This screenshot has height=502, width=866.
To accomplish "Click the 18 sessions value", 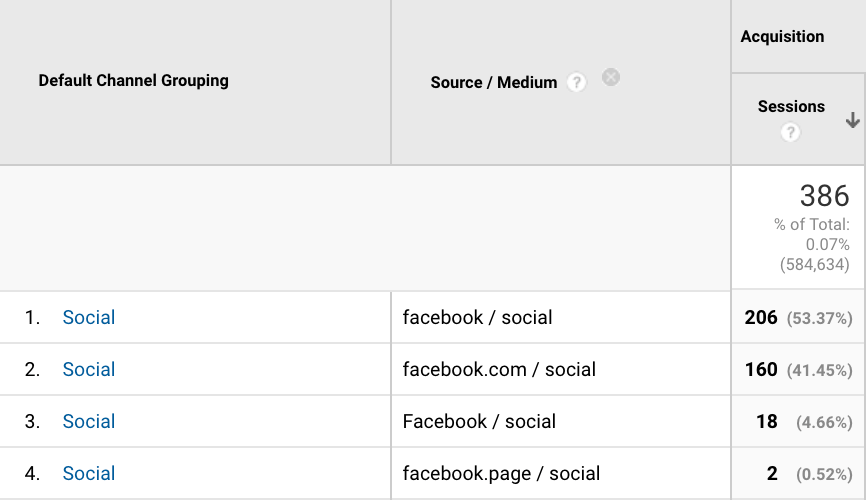I will [767, 422].
